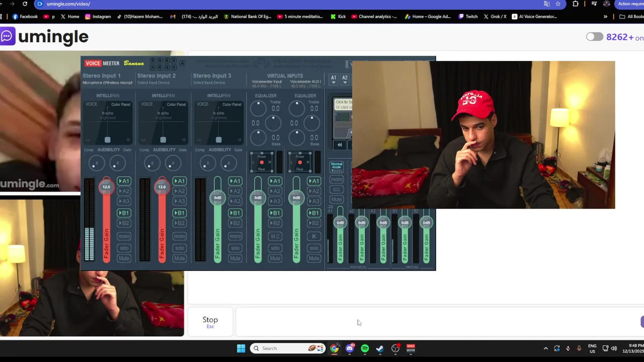The width and height of the screenshot is (644, 362).
Task: Open the Home – Google Ads bookmark
Action: click(x=428, y=17)
